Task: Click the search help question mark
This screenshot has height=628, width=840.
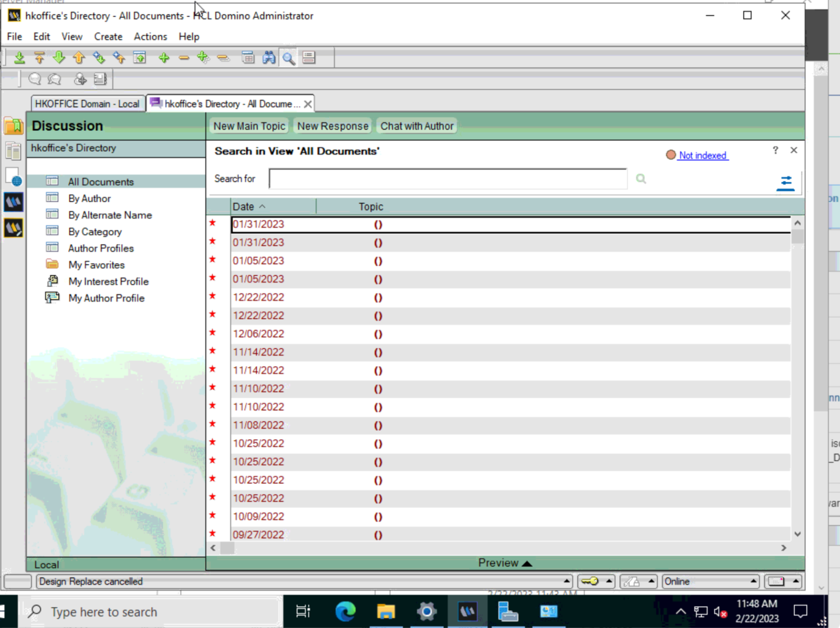Action: [775, 150]
